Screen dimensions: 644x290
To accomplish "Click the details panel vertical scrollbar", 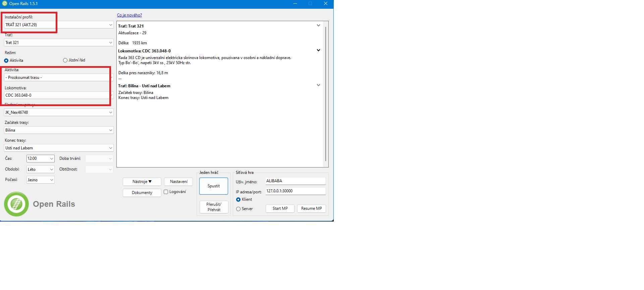I will 325,94.
